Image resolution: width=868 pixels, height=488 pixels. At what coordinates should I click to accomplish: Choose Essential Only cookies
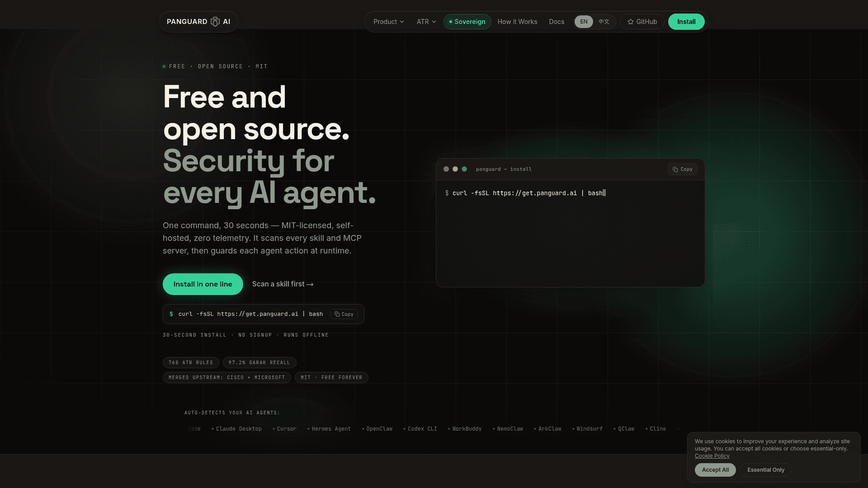(766, 470)
